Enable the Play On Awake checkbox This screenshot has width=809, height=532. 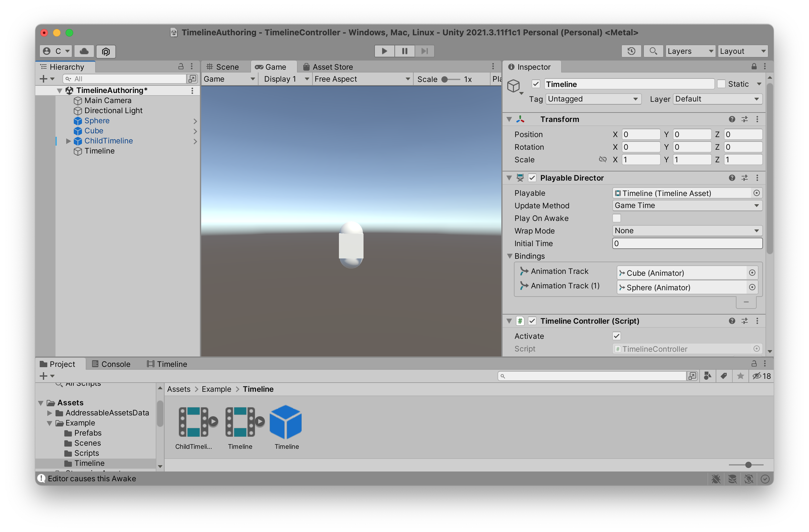[x=616, y=218]
